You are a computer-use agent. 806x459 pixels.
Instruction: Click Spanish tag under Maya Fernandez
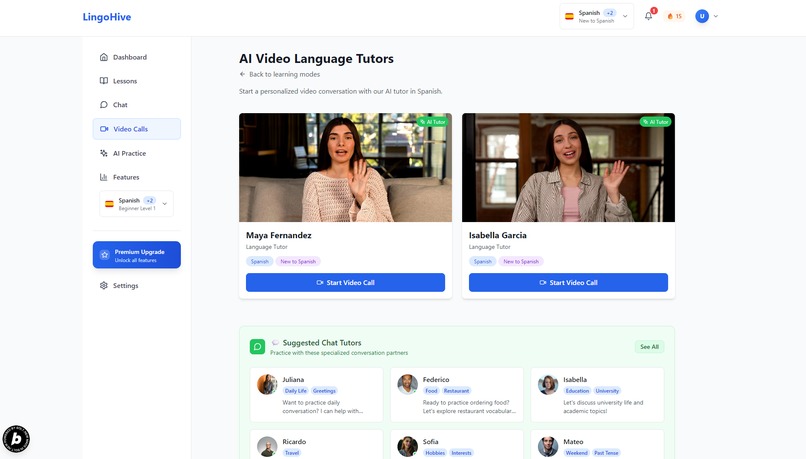pos(260,262)
